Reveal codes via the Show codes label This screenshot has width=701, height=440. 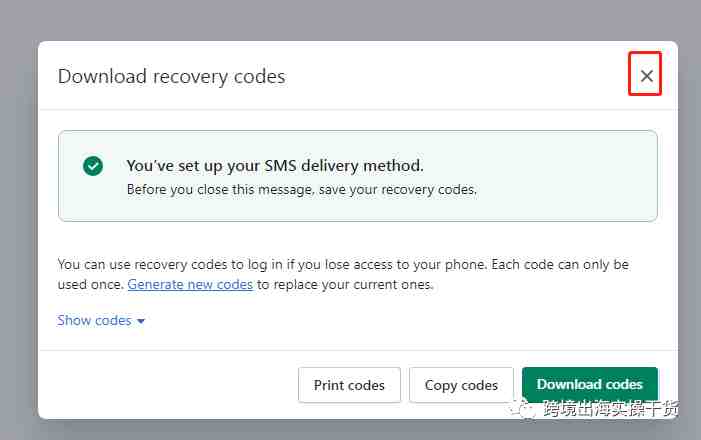click(94, 320)
